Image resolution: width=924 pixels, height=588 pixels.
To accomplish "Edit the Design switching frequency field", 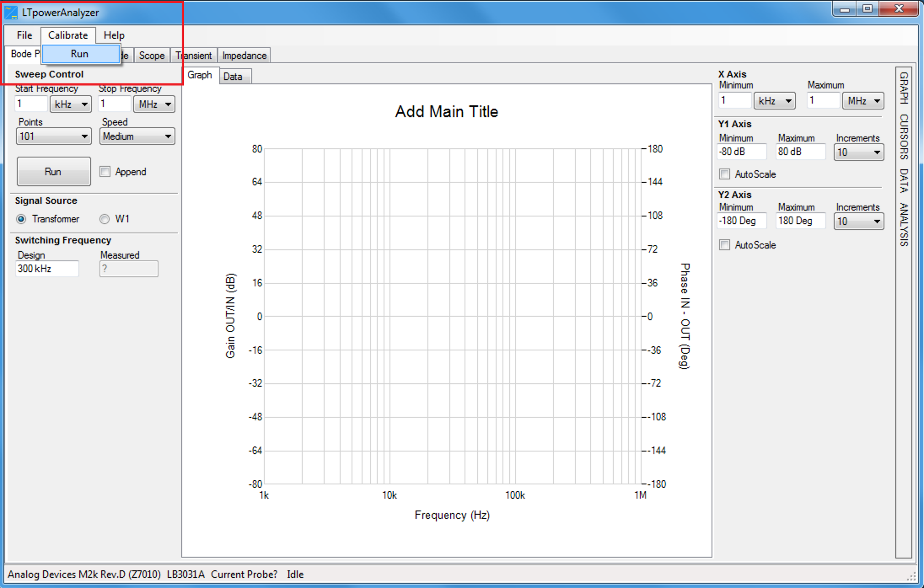I will click(x=47, y=268).
